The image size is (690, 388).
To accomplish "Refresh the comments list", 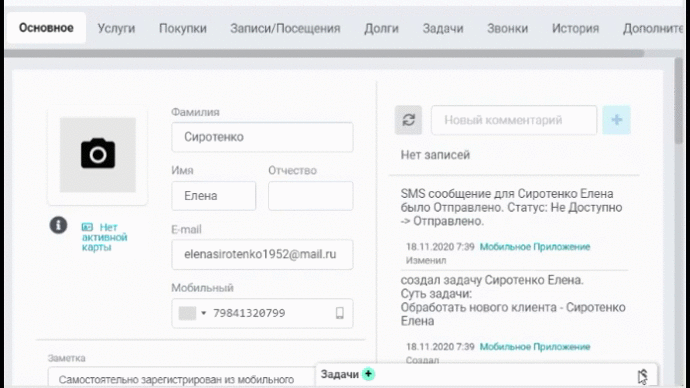I will tap(408, 120).
